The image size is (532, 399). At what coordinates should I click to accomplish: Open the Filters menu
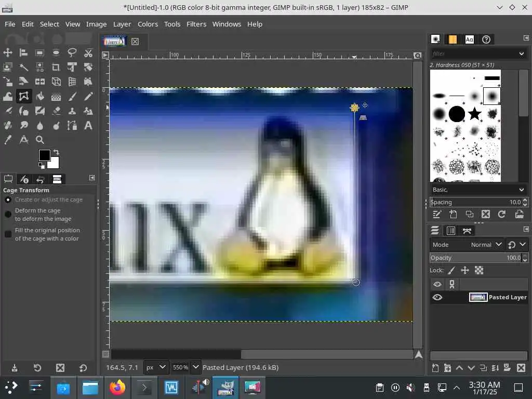pyautogui.click(x=196, y=24)
